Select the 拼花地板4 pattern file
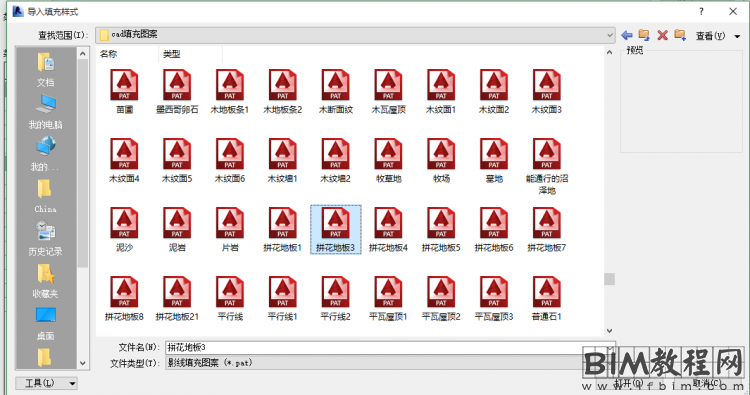 (x=388, y=230)
